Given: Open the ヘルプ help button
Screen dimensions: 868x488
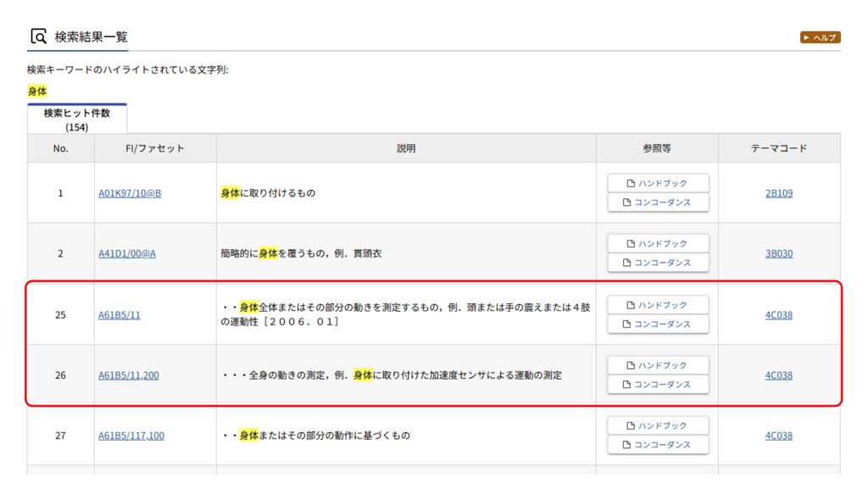Looking at the screenshot, I should (820, 37).
